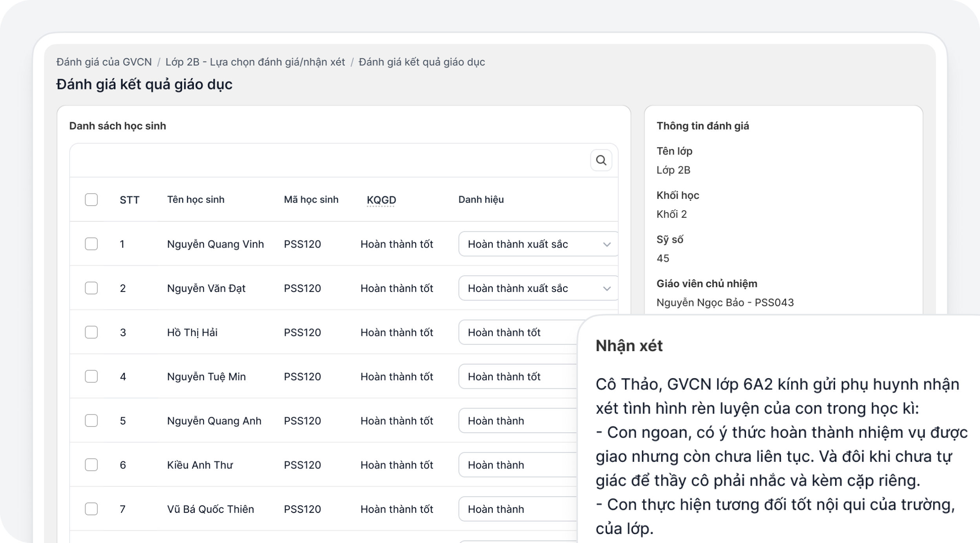980x543 pixels.
Task: Click Hoàn thành tốt KQGD in Kiều Anh Thư row
Action: click(397, 465)
